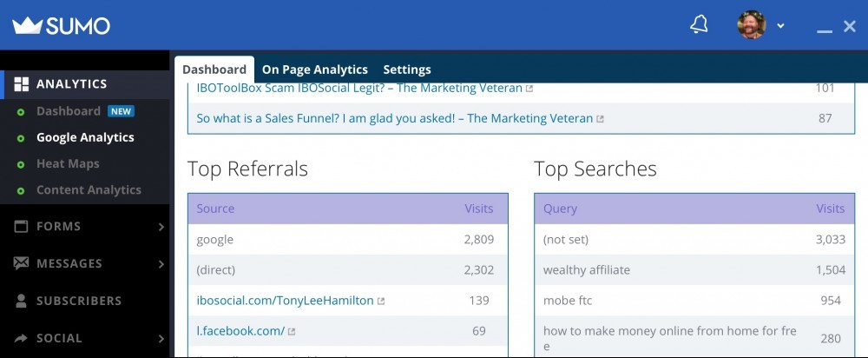Select the (direct) referral row
Viewport: 868px width, 358px height.
pos(348,270)
